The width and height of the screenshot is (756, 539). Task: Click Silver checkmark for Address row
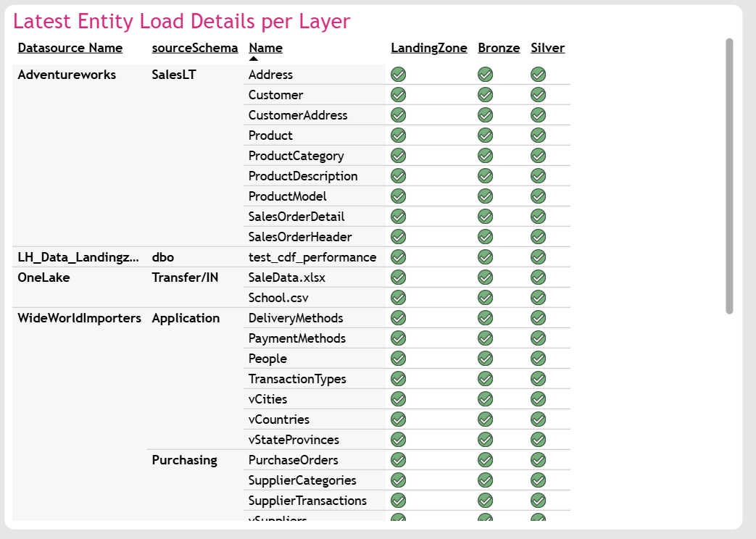pos(538,74)
